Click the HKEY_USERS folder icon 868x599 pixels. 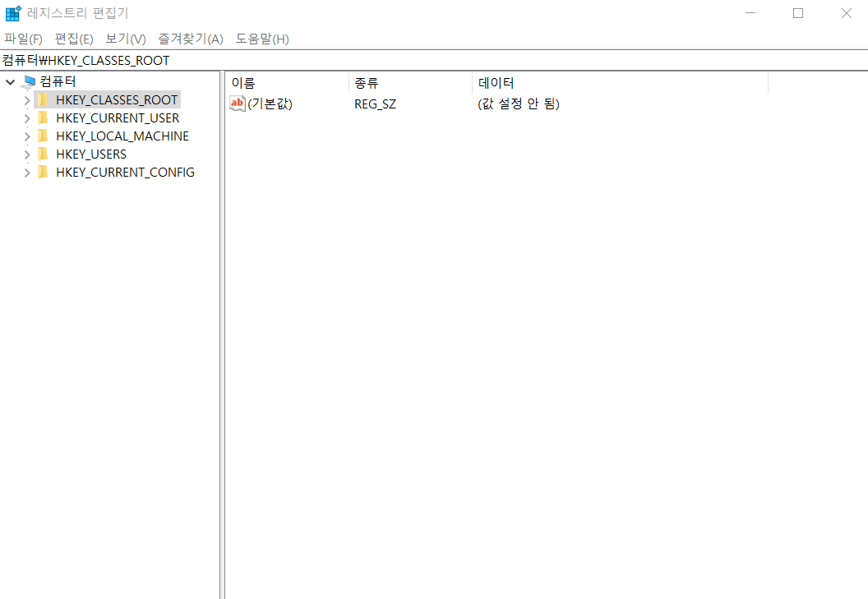click(x=43, y=154)
